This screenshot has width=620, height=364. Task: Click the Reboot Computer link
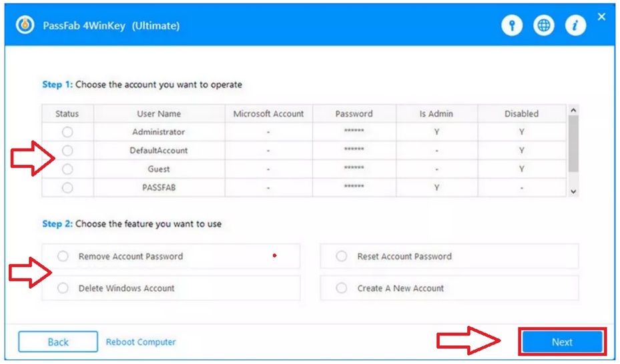click(x=141, y=342)
